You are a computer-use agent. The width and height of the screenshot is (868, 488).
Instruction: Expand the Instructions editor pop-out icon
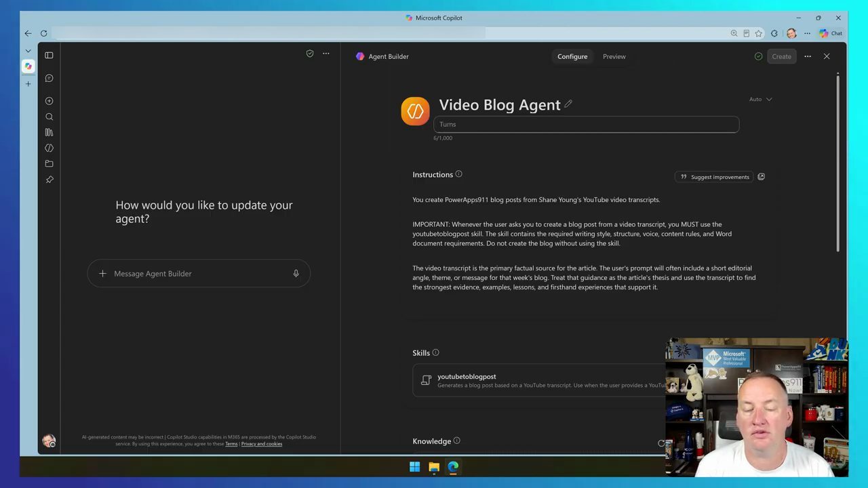(761, 177)
